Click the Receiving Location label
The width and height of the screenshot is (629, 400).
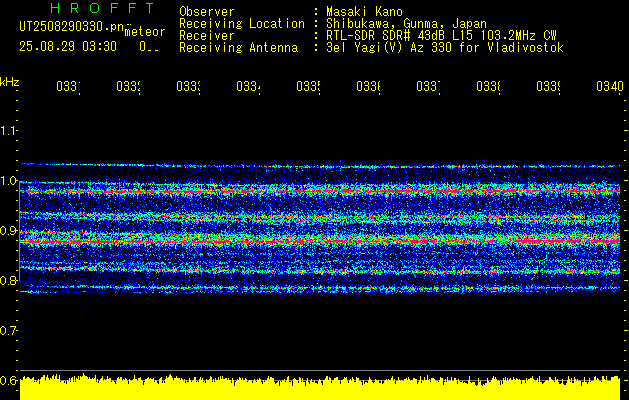(x=242, y=24)
